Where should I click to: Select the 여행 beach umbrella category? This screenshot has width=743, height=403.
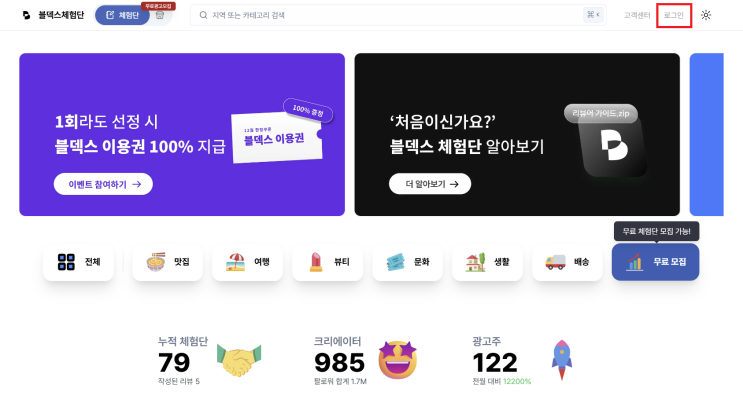click(x=247, y=262)
